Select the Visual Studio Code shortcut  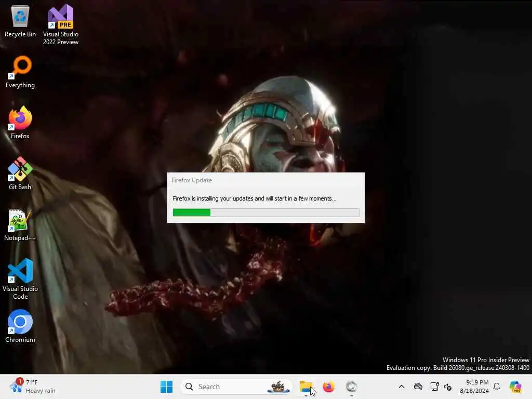click(20, 279)
